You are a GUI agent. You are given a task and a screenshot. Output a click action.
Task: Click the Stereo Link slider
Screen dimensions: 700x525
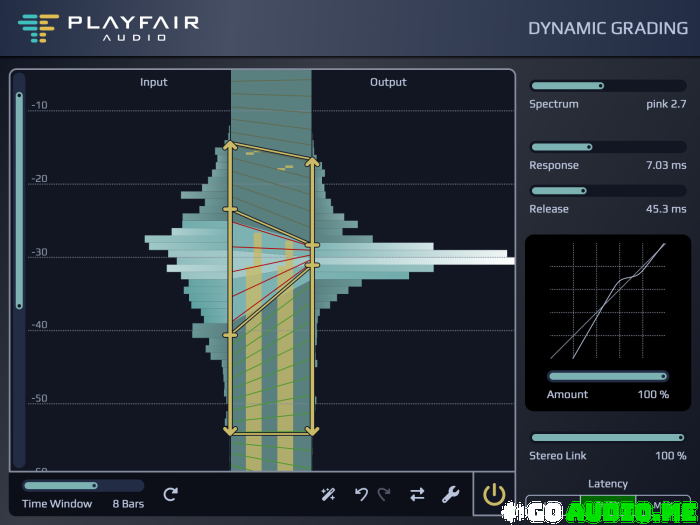click(607, 437)
